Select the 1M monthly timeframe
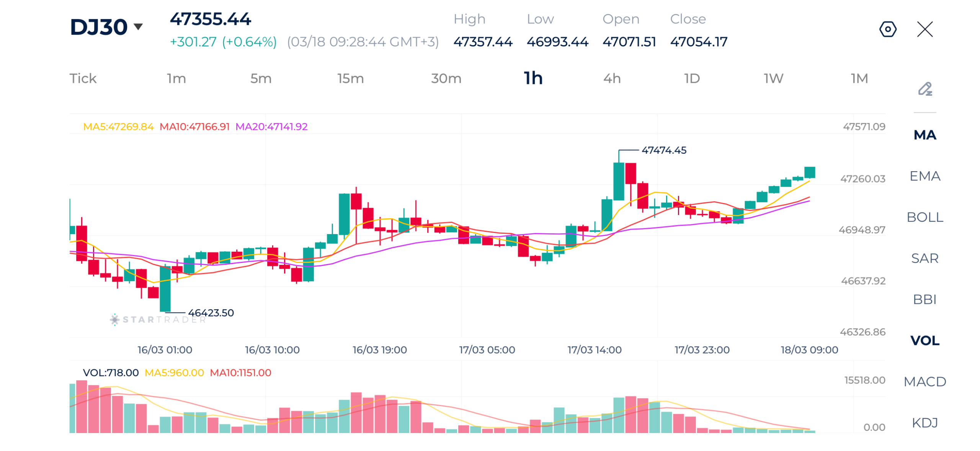The width and height of the screenshot is (980, 451). point(859,79)
